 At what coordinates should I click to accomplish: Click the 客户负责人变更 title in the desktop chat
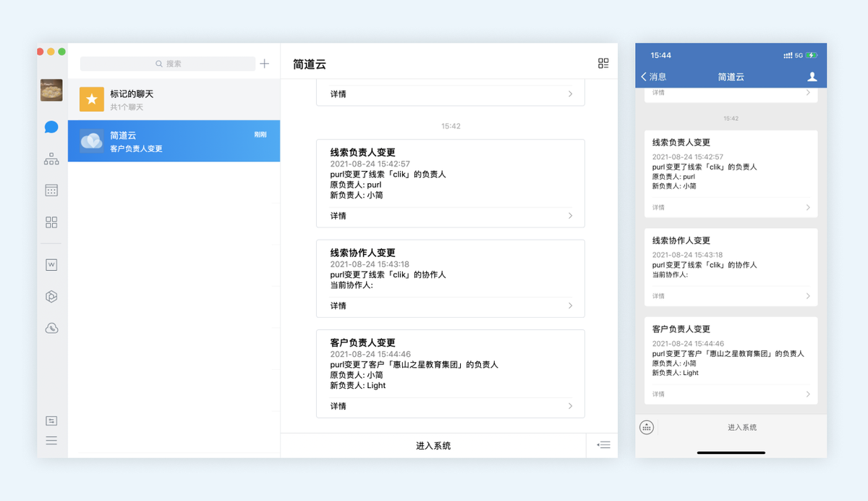[363, 343]
